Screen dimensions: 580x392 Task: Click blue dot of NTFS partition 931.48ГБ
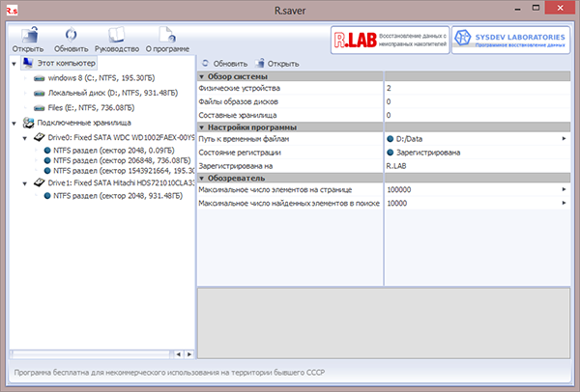coord(47,196)
